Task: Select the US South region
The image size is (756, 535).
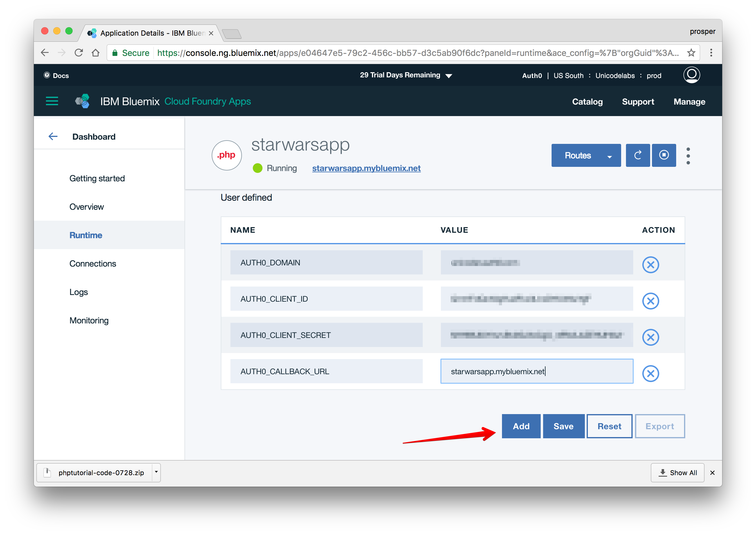Action: coord(568,76)
